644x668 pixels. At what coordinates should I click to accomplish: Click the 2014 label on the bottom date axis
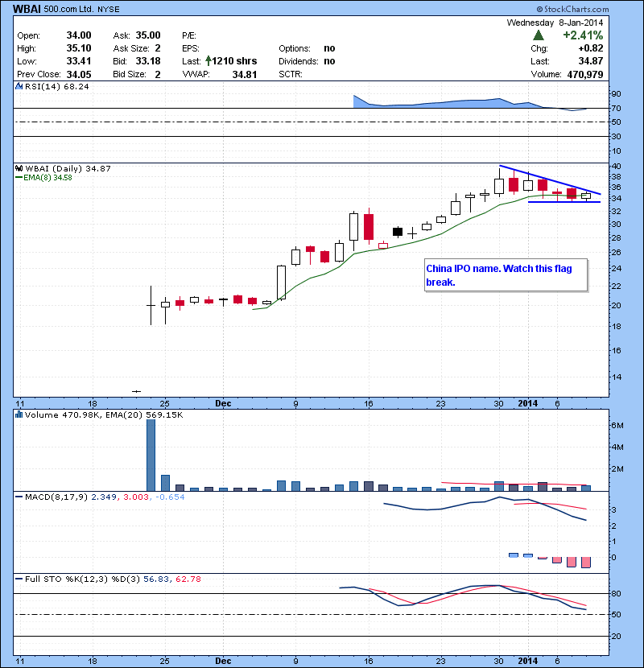(527, 661)
